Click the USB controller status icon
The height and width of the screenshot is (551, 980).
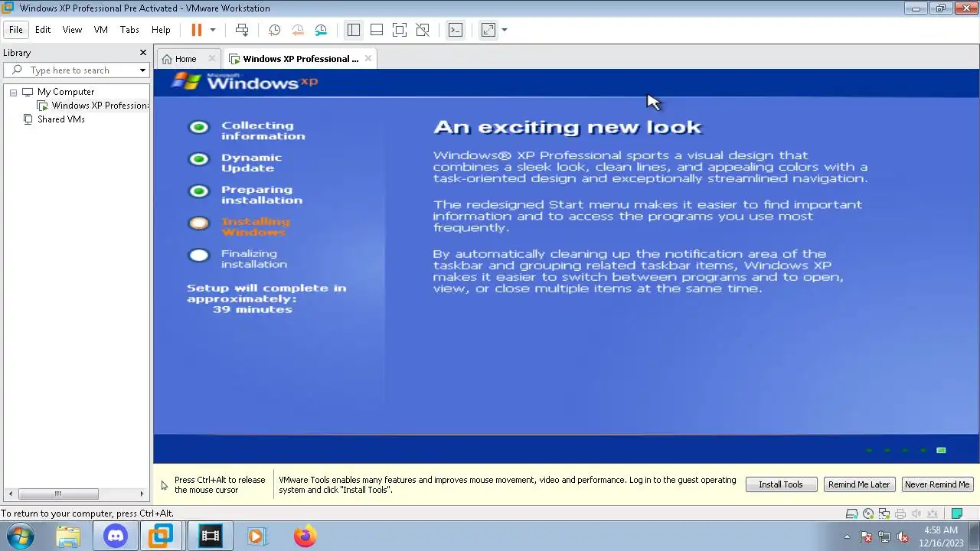(x=933, y=514)
